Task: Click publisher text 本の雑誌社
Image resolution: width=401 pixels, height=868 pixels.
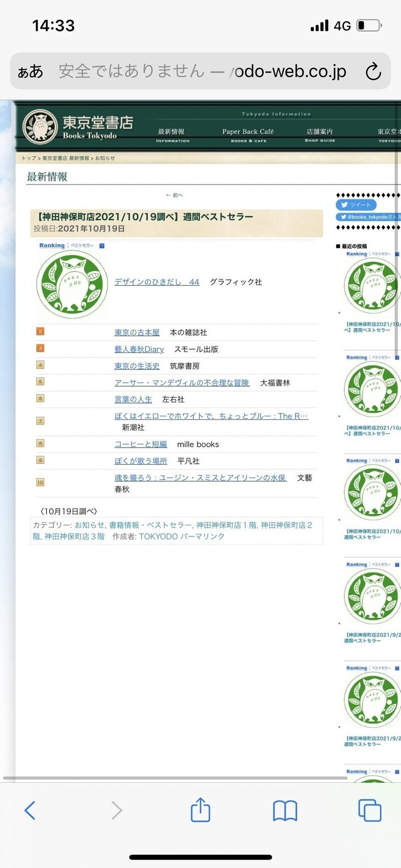Action: coord(188,332)
